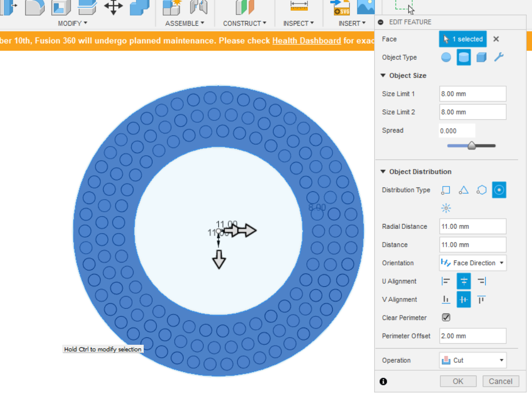The height and width of the screenshot is (410, 532).
Task: Open the Health Dashboard link
Action: (306, 41)
